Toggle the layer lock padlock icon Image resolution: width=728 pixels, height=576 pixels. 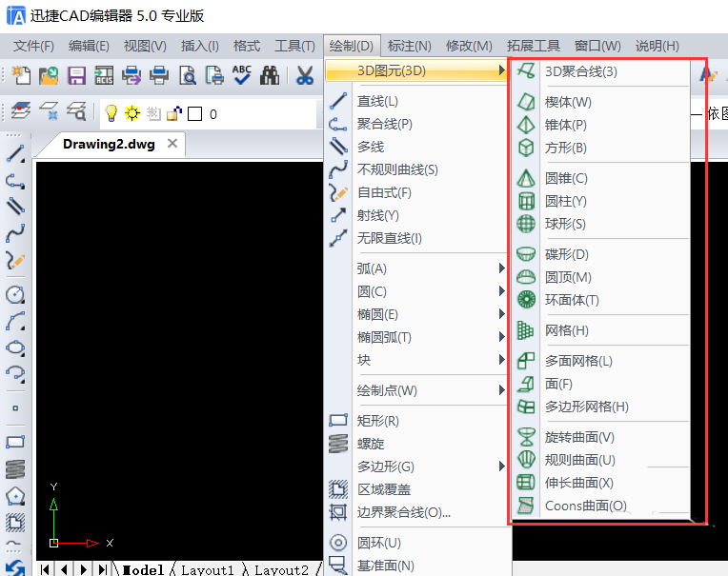pyautogui.click(x=174, y=113)
